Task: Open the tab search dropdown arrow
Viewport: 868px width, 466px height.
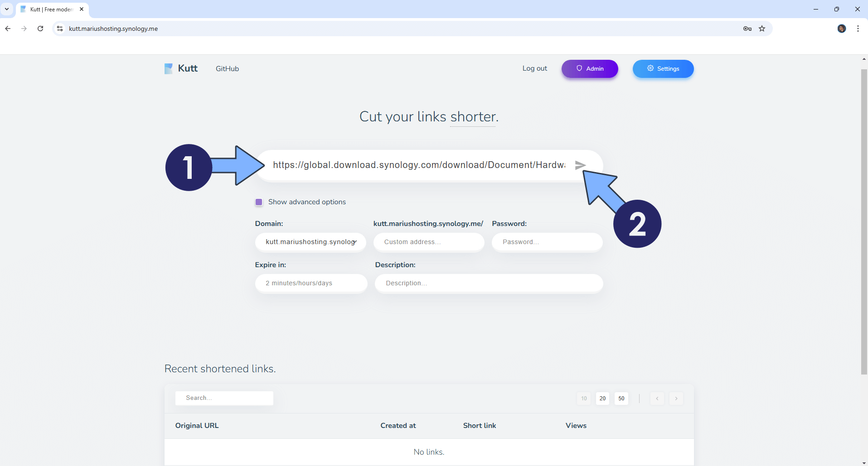Action: (7, 9)
